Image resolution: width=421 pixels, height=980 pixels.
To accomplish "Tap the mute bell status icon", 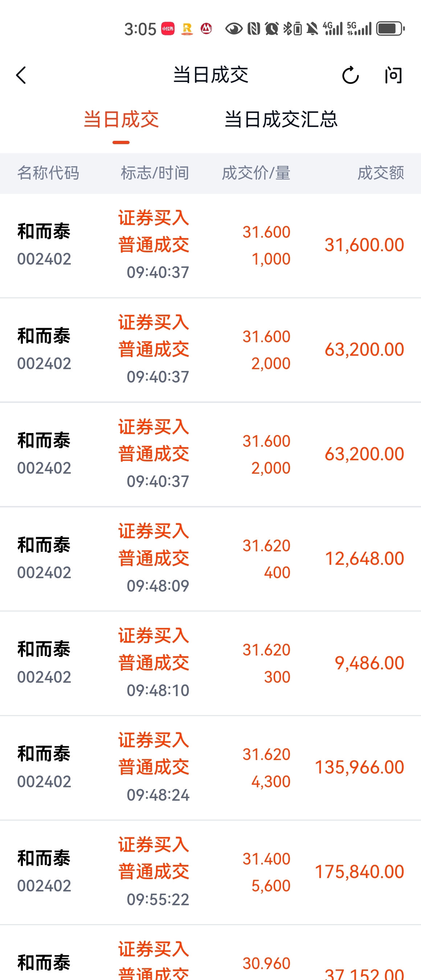I will pos(312,29).
